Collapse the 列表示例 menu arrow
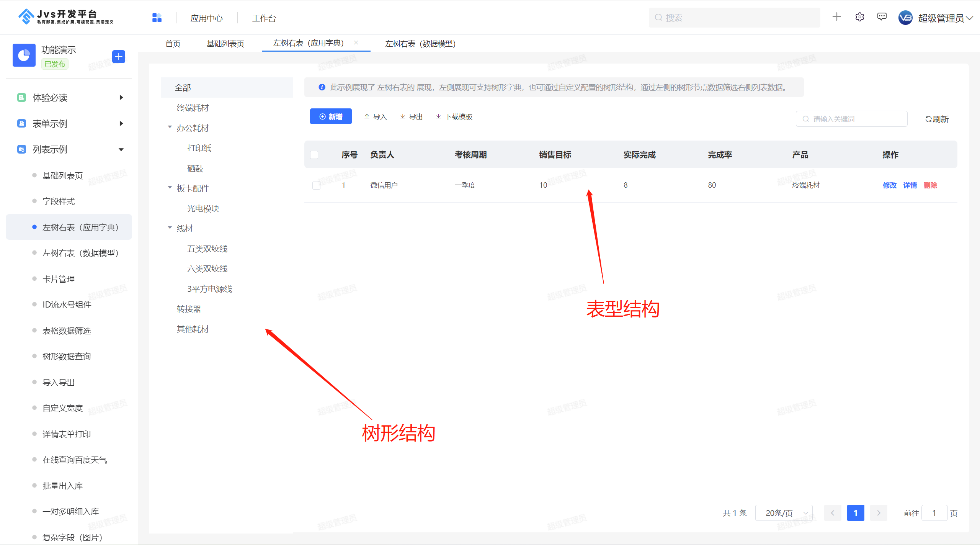980x545 pixels. 121,150
